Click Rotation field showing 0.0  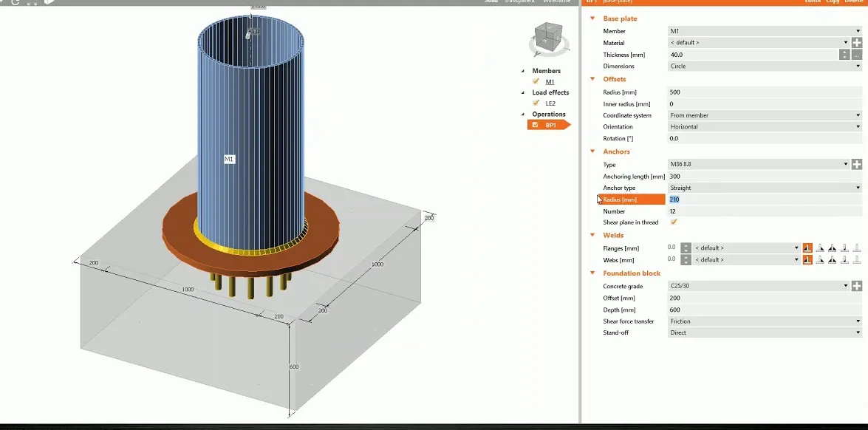pos(765,138)
